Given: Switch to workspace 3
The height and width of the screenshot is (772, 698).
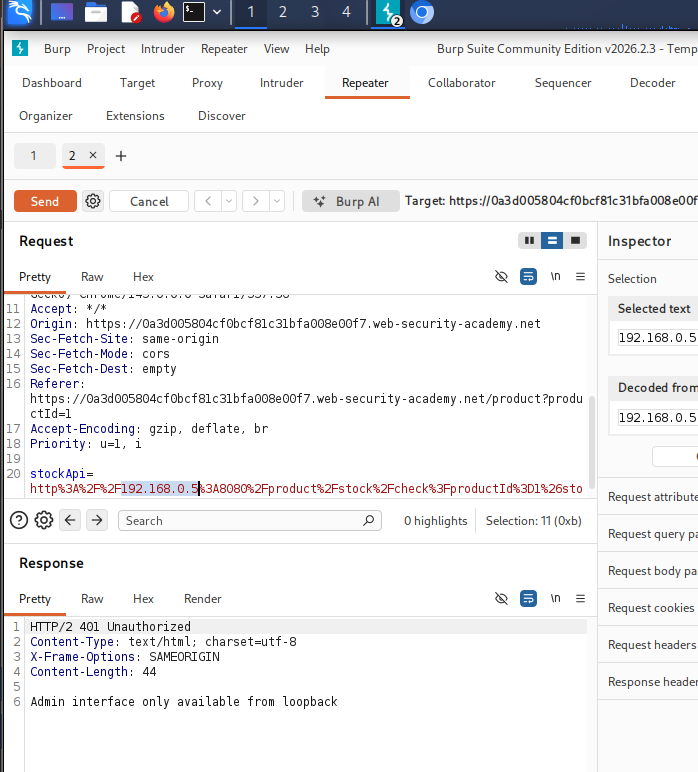Looking at the screenshot, I should point(315,12).
